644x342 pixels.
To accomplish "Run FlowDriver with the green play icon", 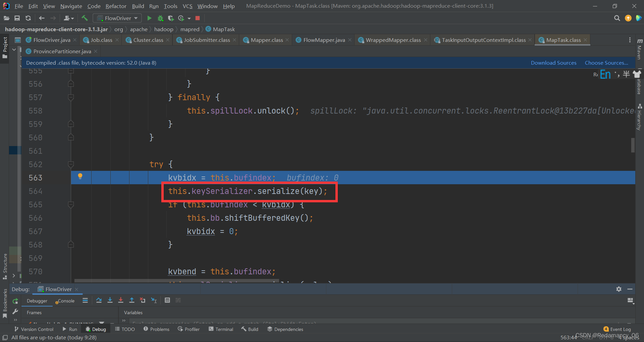I will click(149, 18).
